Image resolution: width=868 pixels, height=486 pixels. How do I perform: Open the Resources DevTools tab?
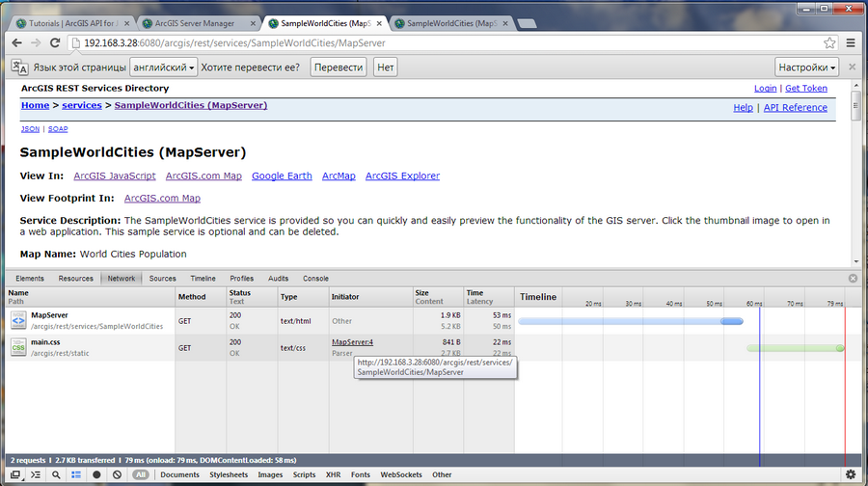pos(76,279)
